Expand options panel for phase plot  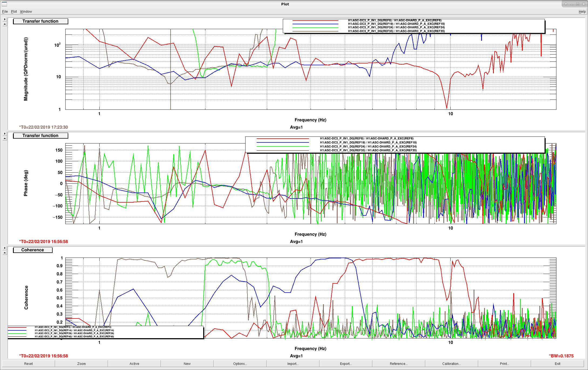5,134
